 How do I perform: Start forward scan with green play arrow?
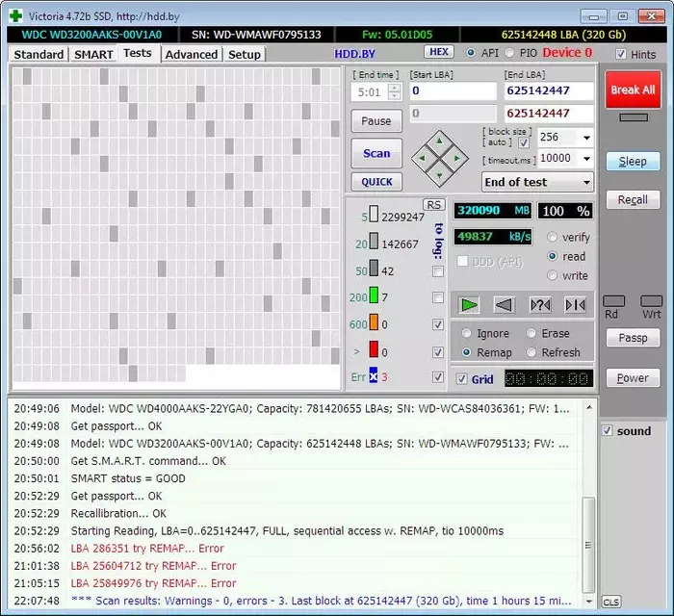point(469,305)
